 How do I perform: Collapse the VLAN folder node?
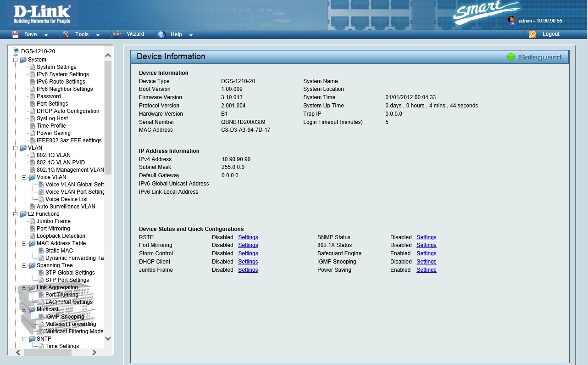coord(16,148)
